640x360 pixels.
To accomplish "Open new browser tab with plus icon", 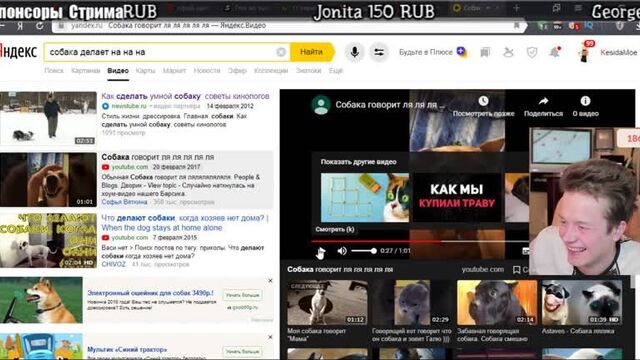I will (516, 8).
